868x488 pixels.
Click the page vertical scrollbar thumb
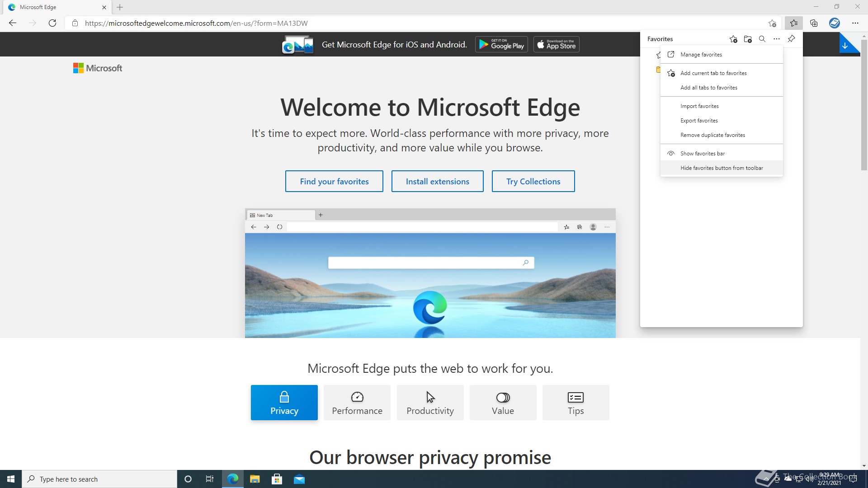tap(864, 104)
